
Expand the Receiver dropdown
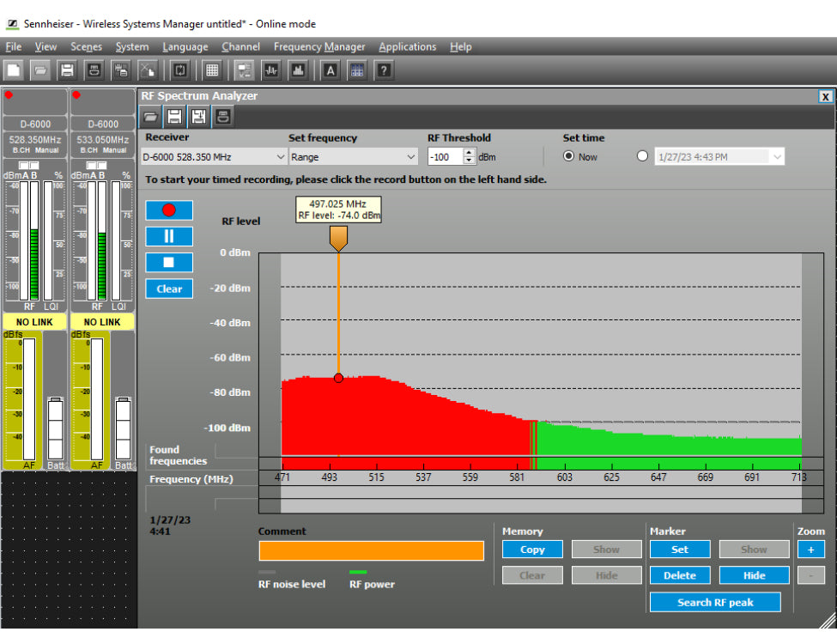coord(281,157)
